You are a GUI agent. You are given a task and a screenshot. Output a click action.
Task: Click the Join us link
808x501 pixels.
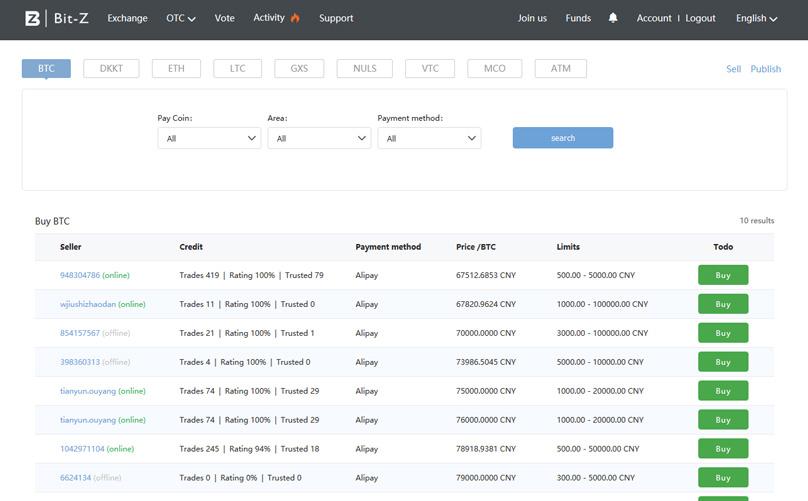coord(532,18)
